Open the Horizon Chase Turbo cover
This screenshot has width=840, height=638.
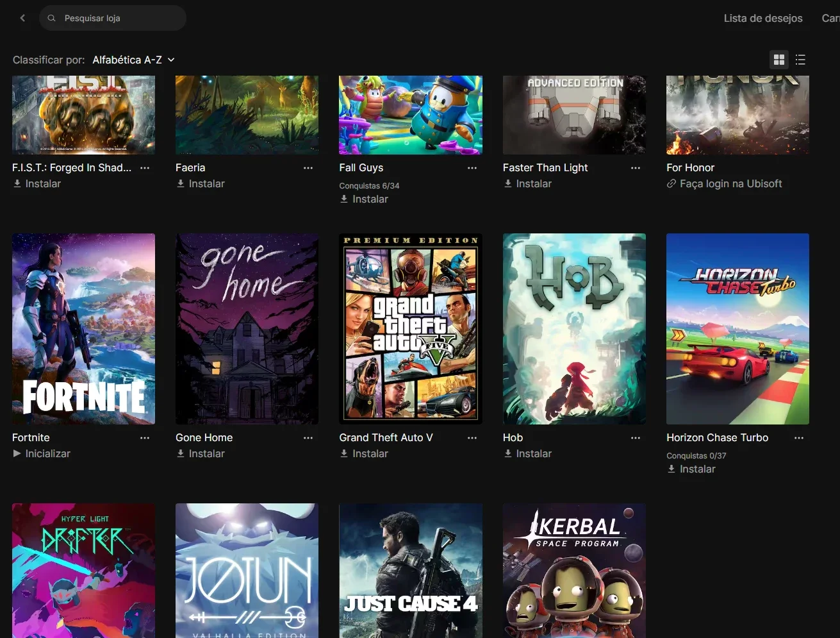(737, 329)
